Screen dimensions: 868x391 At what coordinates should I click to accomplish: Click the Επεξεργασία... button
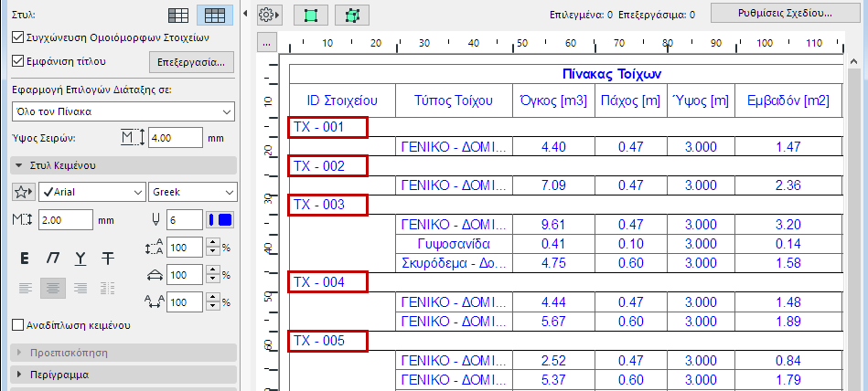tap(191, 62)
